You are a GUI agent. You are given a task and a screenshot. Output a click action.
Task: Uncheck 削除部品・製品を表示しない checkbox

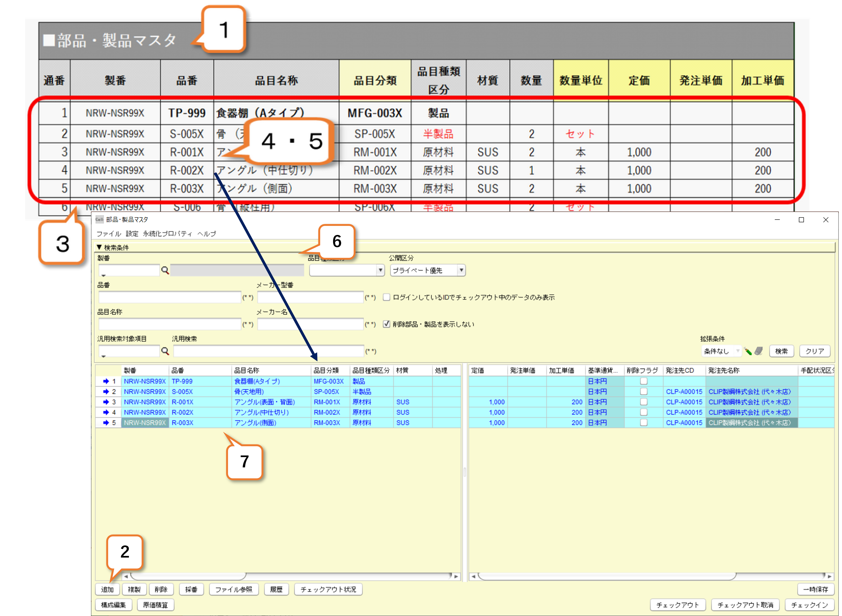[387, 324]
